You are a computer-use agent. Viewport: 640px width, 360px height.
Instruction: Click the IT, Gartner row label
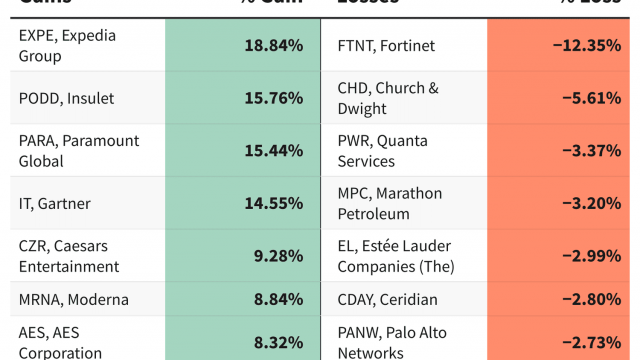point(55,204)
